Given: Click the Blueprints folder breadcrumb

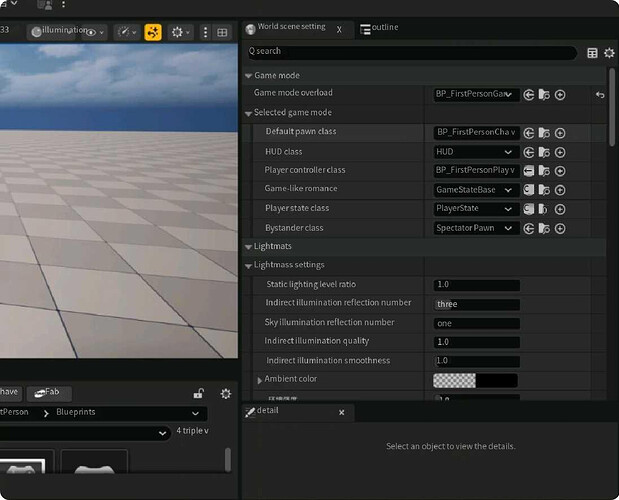Looking at the screenshot, I should point(76,412).
